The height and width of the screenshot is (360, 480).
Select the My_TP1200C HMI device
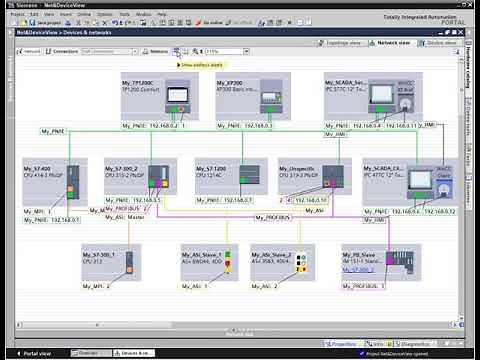click(x=160, y=96)
